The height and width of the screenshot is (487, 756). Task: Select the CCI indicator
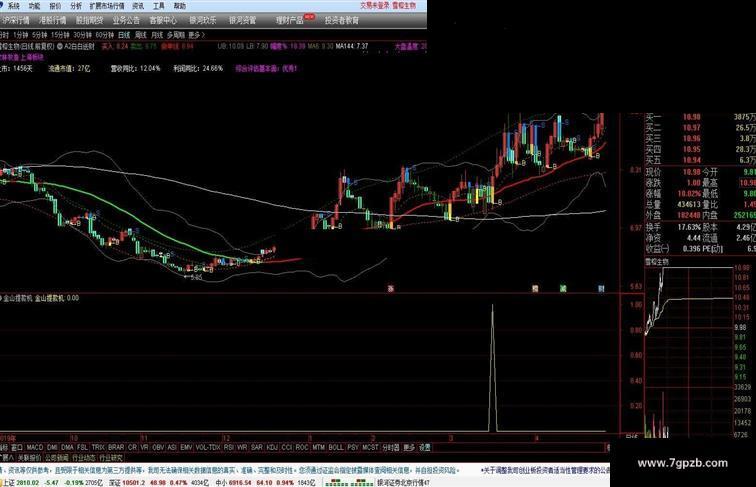tap(287, 447)
